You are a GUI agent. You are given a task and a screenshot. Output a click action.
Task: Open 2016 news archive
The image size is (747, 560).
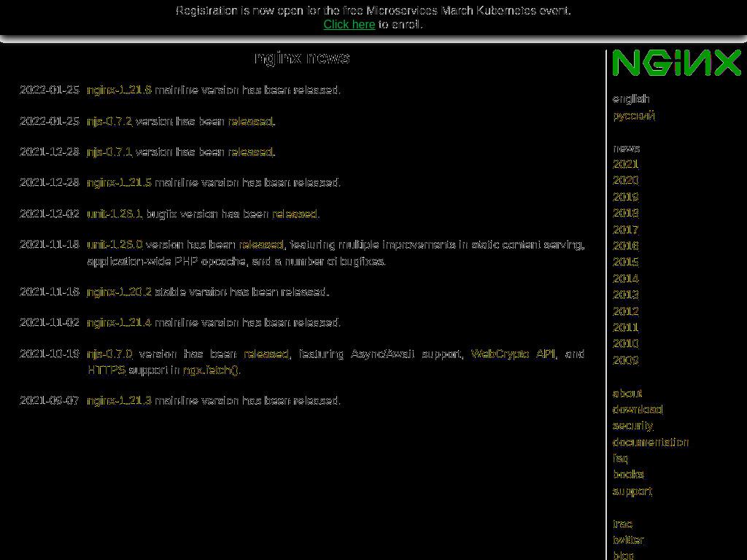pyautogui.click(x=625, y=246)
